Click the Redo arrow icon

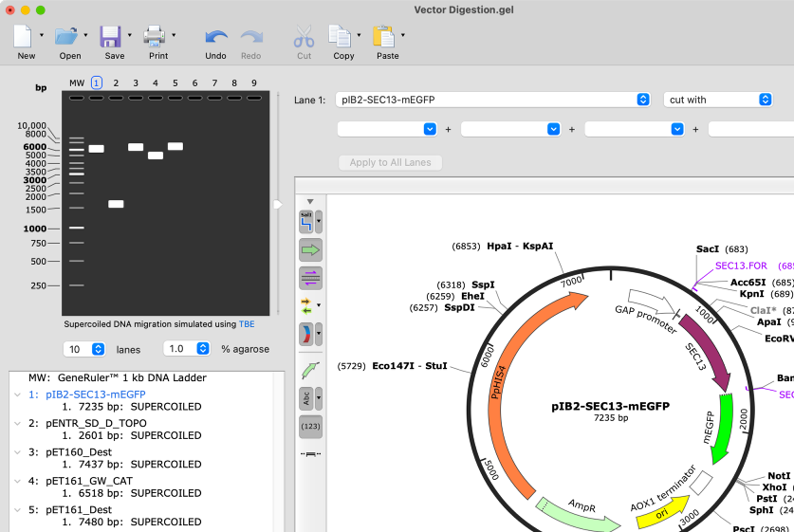(251, 37)
